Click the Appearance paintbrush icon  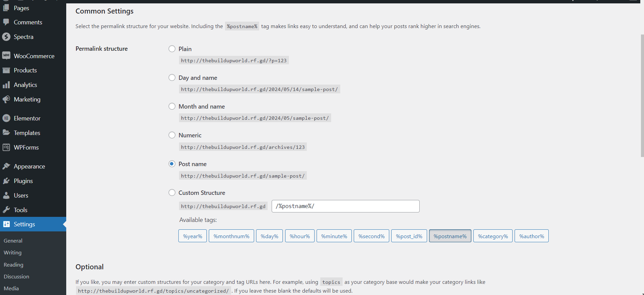click(6, 166)
